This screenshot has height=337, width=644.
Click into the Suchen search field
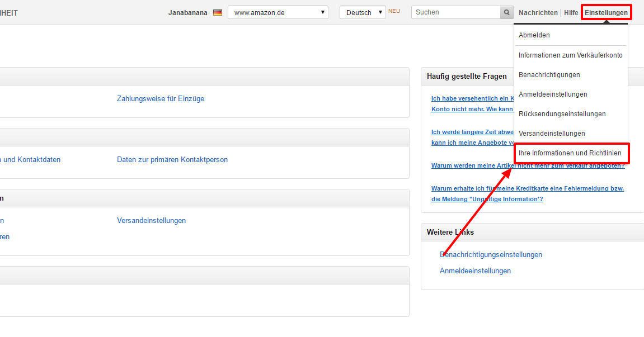point(456,12)
